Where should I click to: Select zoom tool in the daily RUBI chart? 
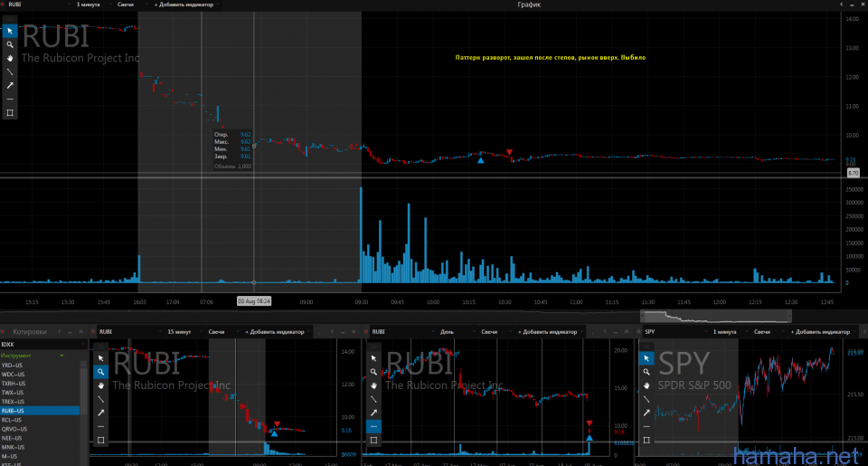(373, 372)
